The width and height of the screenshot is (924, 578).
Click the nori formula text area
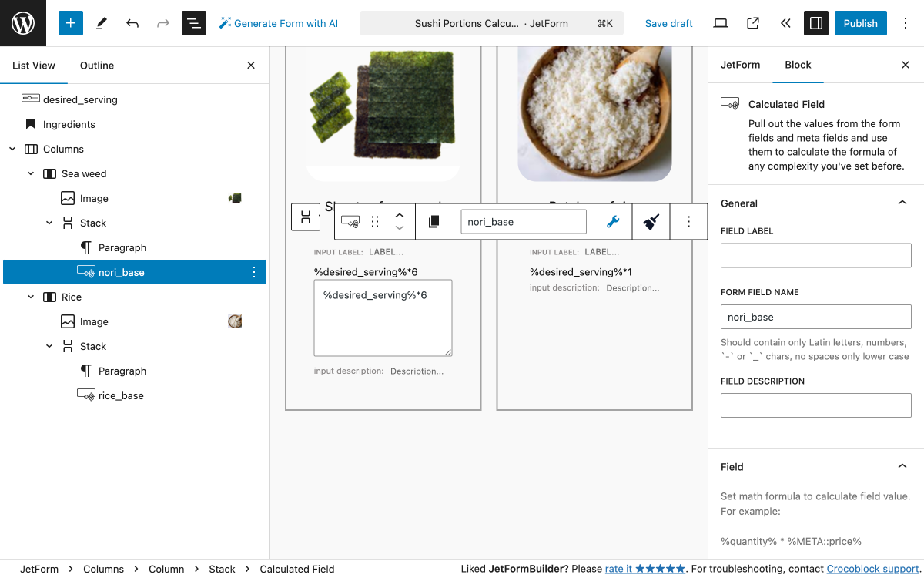pos(383,318)
